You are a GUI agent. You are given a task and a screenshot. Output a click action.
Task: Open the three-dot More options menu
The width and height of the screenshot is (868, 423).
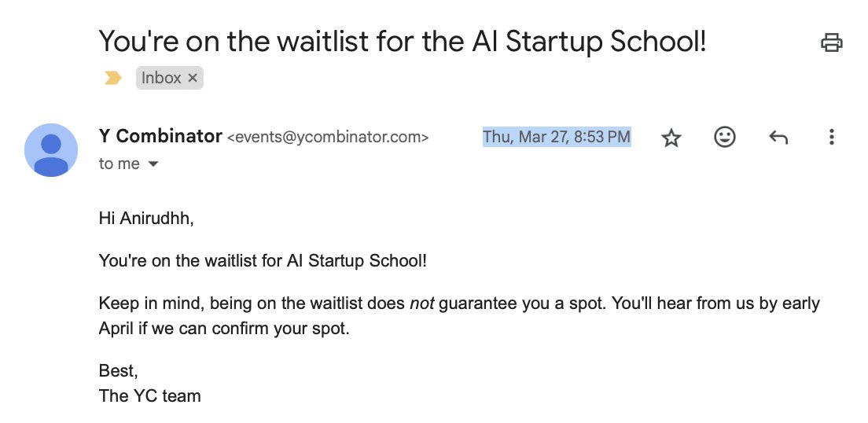pos(831,137)
